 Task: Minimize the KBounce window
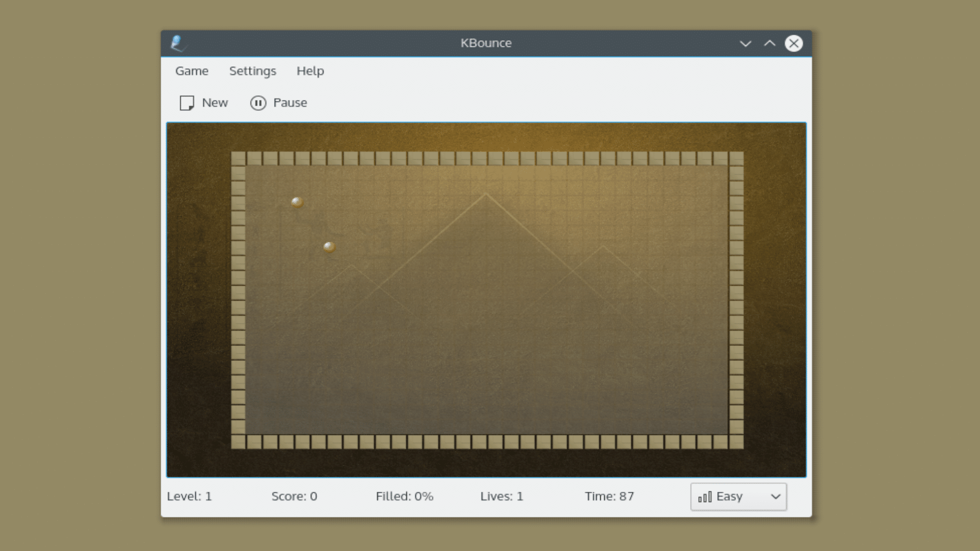click(745, 43)
